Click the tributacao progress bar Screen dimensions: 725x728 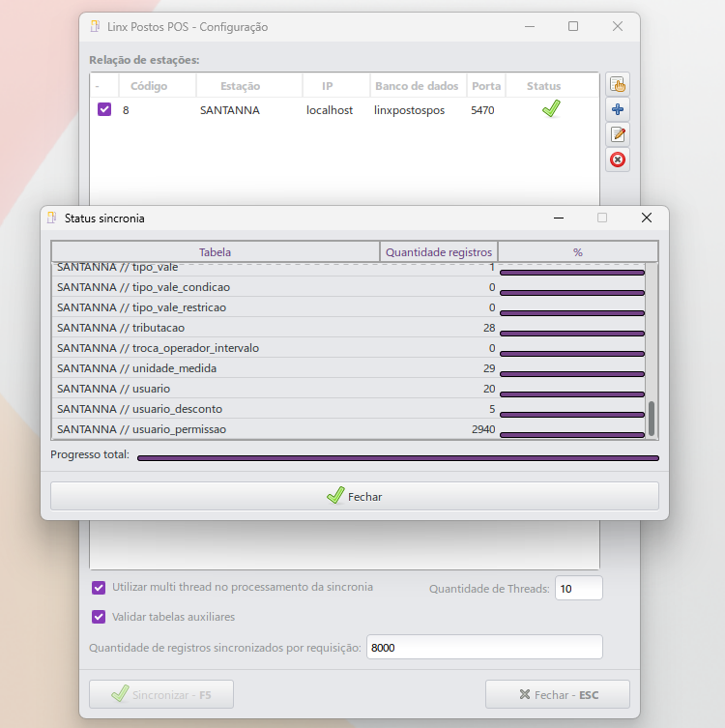[x=572, y=334]
